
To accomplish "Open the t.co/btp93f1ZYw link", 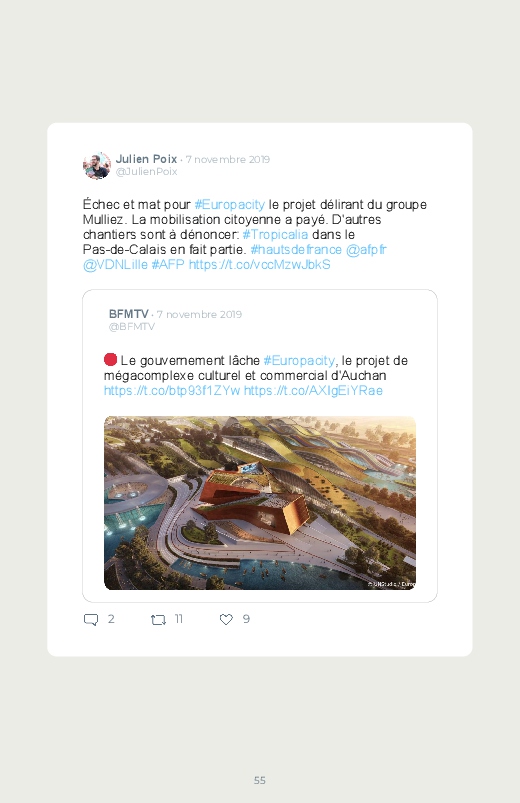I will (172, 391).
